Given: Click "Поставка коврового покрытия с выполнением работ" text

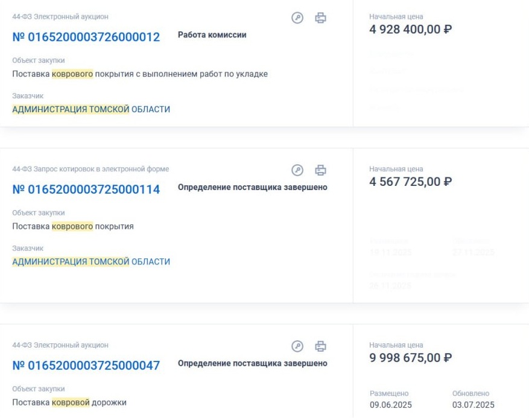Looking at the screenshot, I should coord(140,74).
